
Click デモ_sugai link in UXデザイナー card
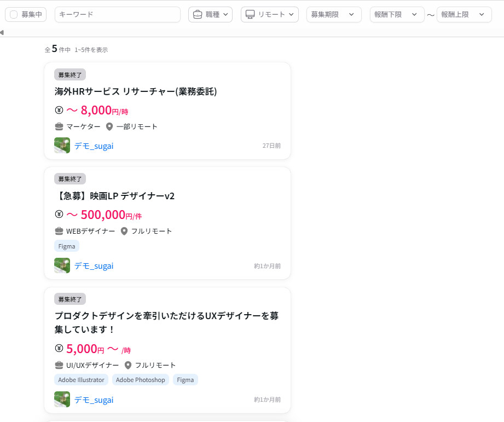pyautogui.click(x=94, y=400)
